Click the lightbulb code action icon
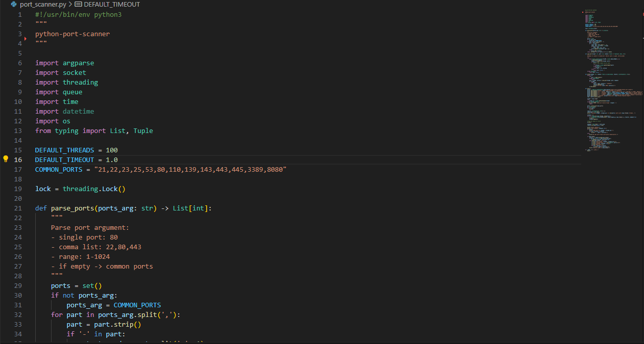Image resolution: width=644 pixels, height=344 pixels. point(6,160)
